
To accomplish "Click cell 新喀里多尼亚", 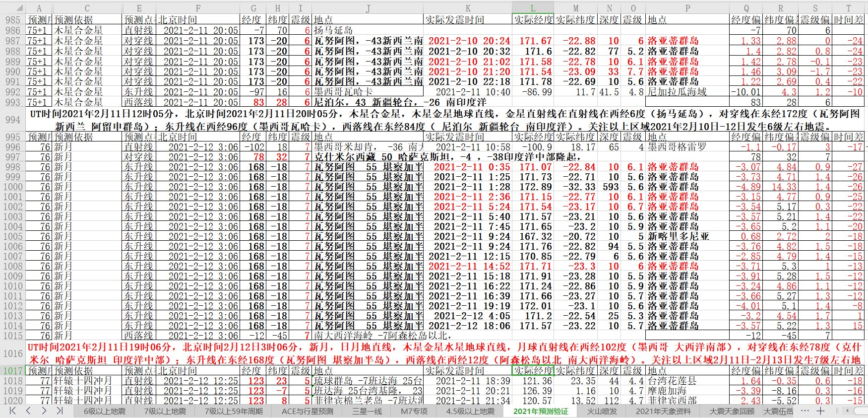I will [687, 236].
